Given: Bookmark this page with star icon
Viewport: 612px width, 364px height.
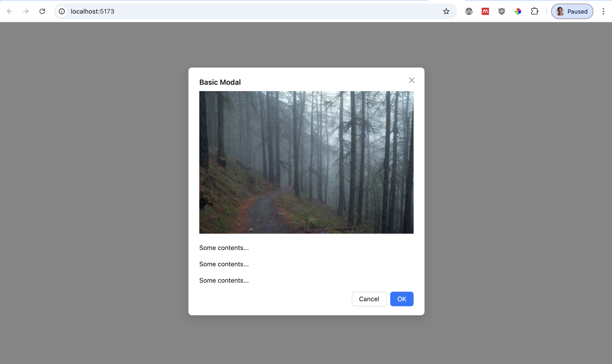Looking at the screenshot, I should coord(446,11).
